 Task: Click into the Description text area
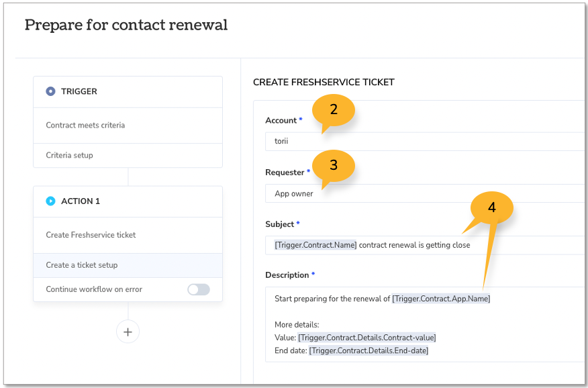pyautogui.click(x=426, y=325)
